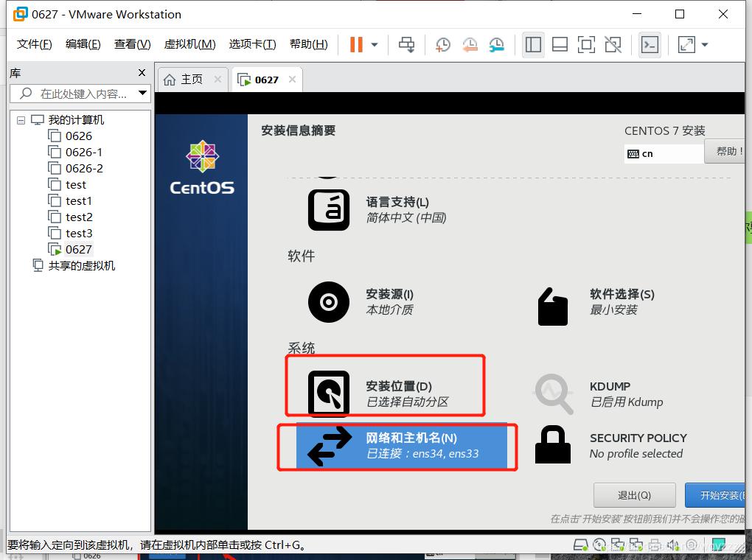Open the snapshot manager
The width and height of the screenshot is (752, 560).
pos(496,44)
